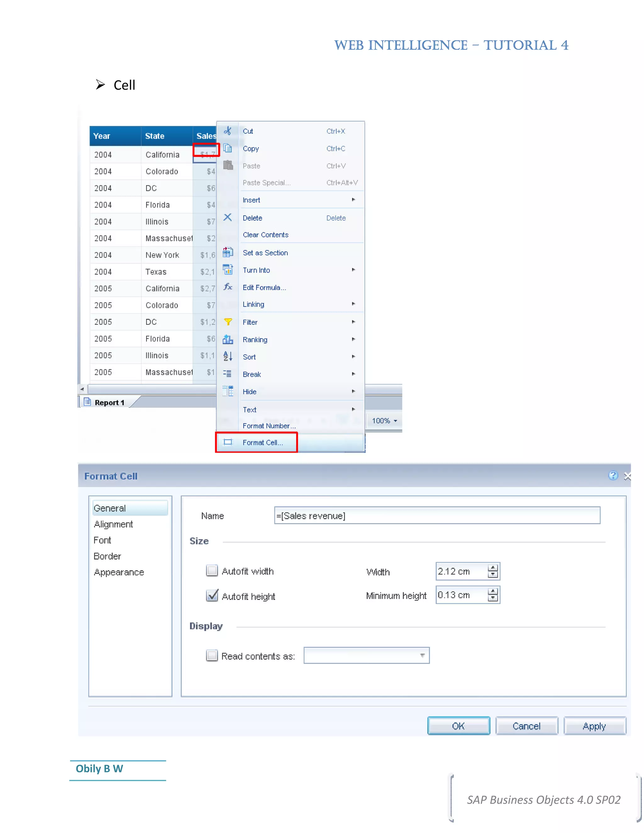Expand the Linking submenu
The image size is (644, 833).
tap(354, 304)
